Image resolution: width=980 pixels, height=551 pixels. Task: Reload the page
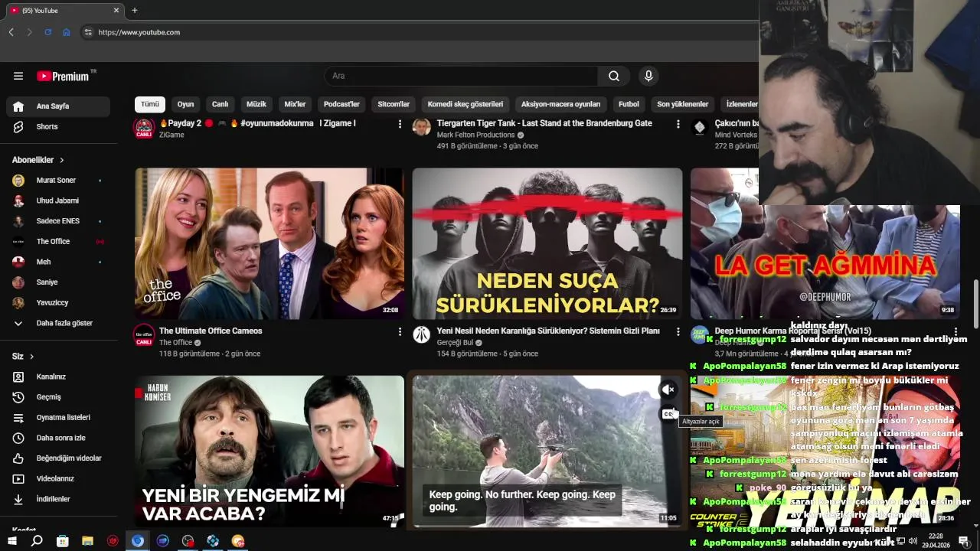pos(47,32)
